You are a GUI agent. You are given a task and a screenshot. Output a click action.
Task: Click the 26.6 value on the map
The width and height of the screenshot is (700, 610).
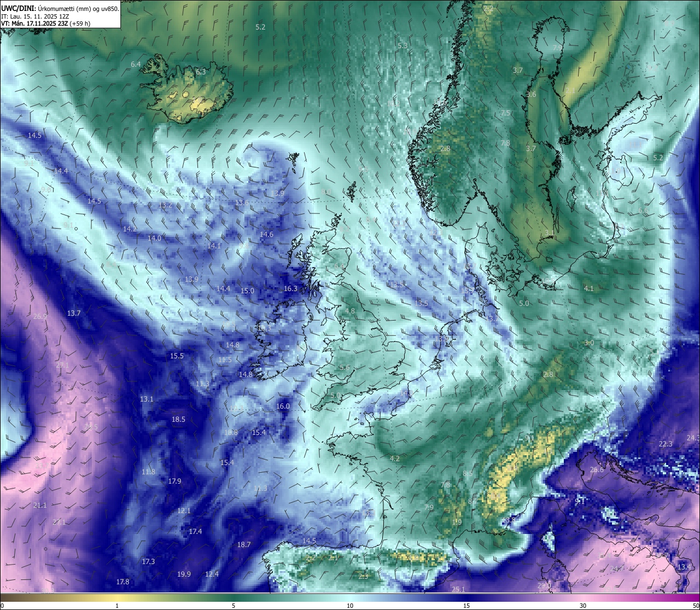pyautogui.click(x=597, y=470)
